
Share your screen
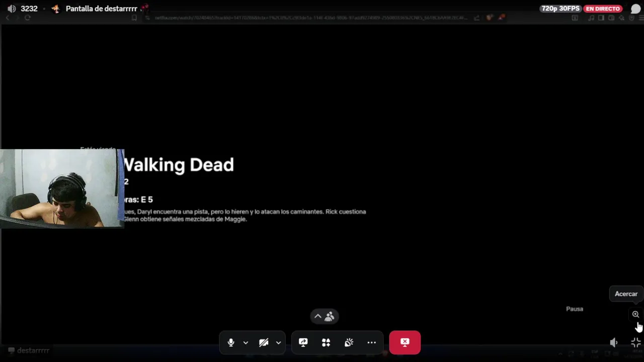pos(303,342)
